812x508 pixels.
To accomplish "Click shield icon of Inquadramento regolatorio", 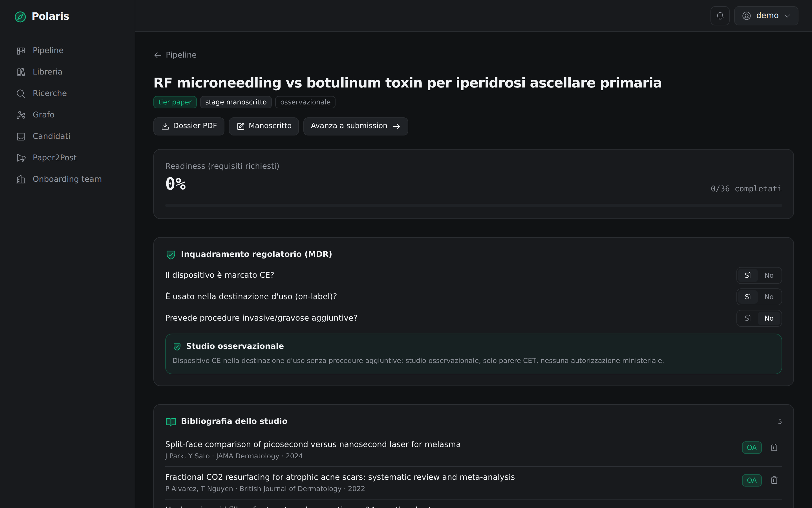I will click(x=171, y=255).
